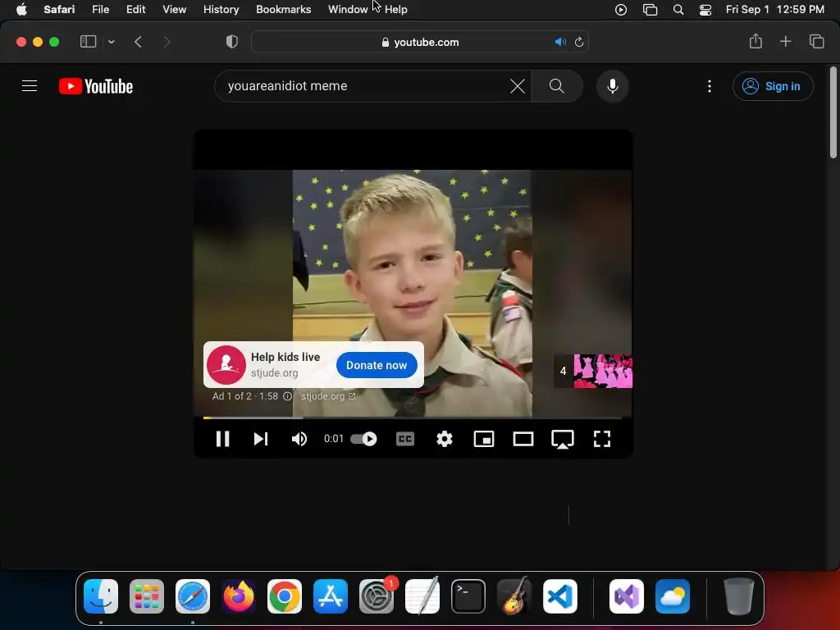840x630 pixels.
Task: Open the YouTube guide hamburger menu
Action: [x=30, y=85]
